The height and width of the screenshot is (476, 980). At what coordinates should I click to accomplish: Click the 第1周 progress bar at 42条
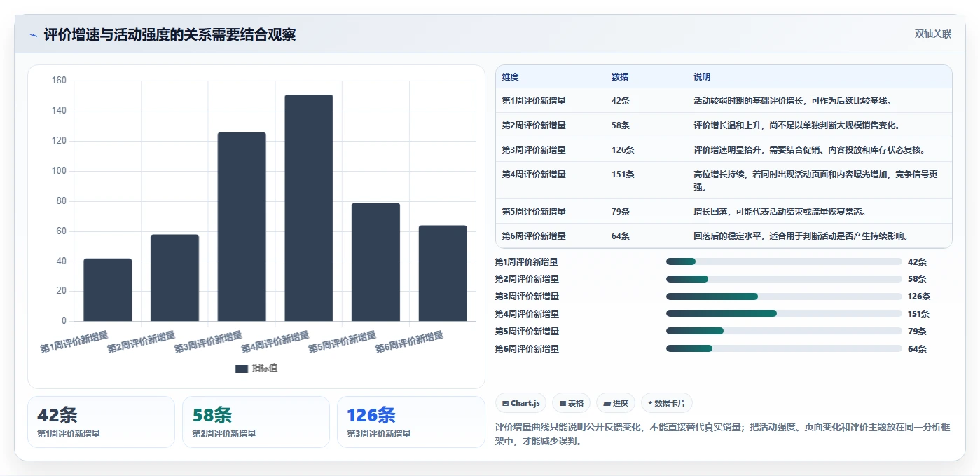tap(784, 261)
